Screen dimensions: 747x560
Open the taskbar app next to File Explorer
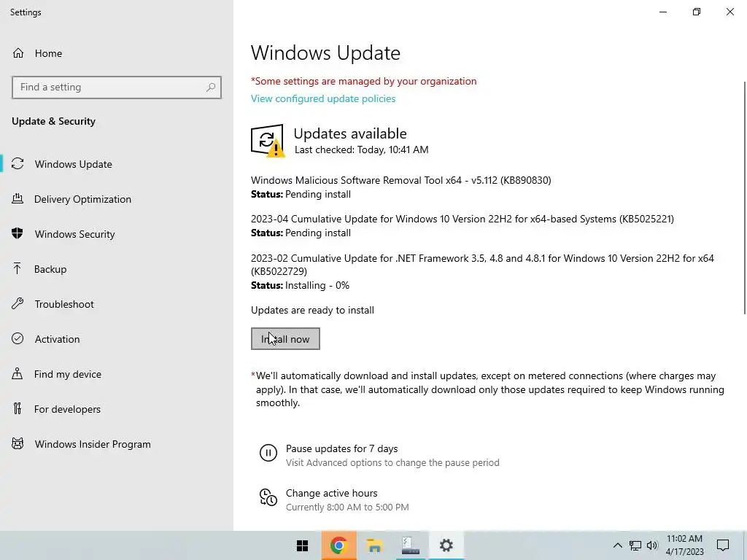[x=410, y=545]
